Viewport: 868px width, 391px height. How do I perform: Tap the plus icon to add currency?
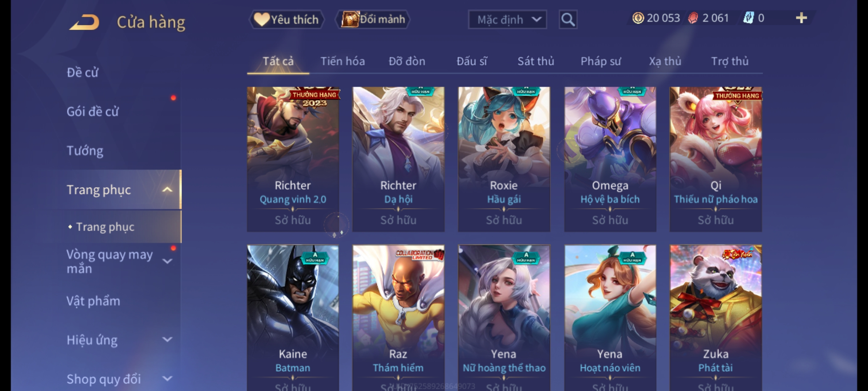pos(801,18)
